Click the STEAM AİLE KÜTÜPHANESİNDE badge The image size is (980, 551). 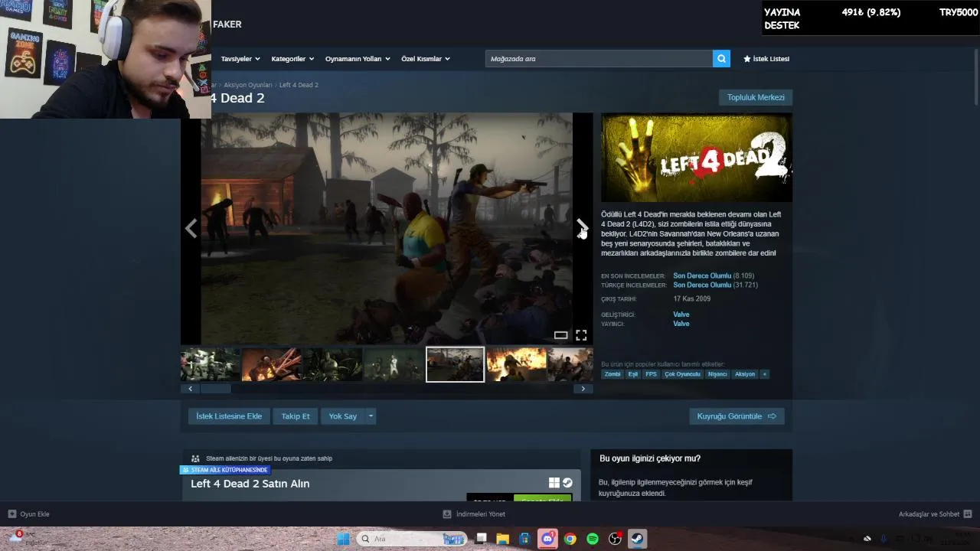tap(226, 470)
